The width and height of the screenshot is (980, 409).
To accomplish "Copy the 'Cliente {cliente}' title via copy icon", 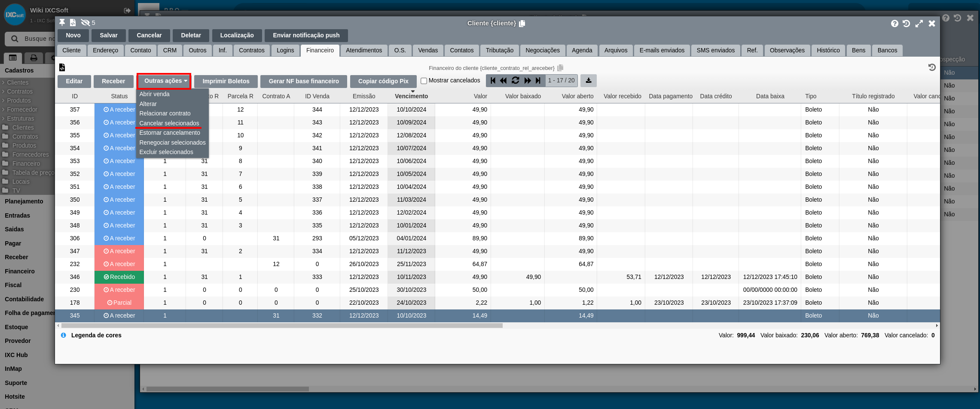I will click(522, 24).
